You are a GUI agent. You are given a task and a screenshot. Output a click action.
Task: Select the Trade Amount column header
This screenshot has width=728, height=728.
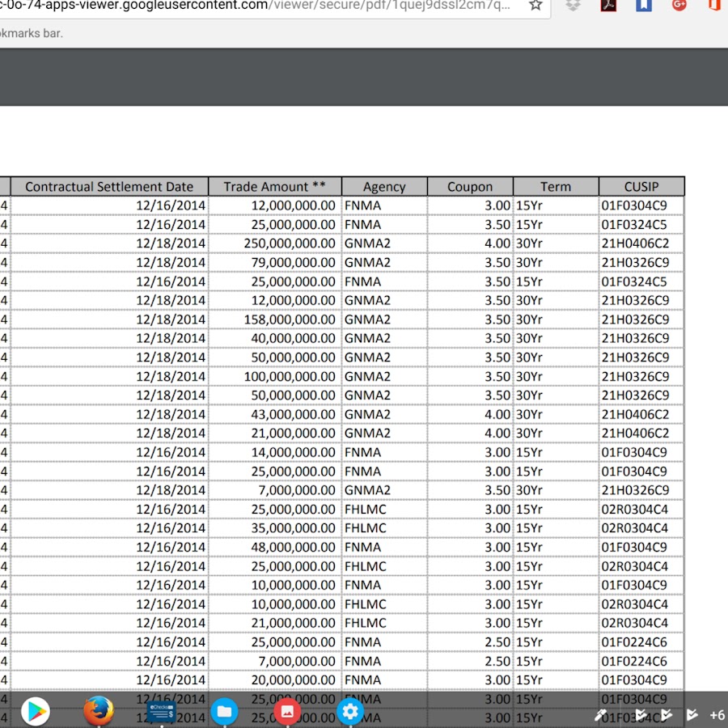(274, 187)
